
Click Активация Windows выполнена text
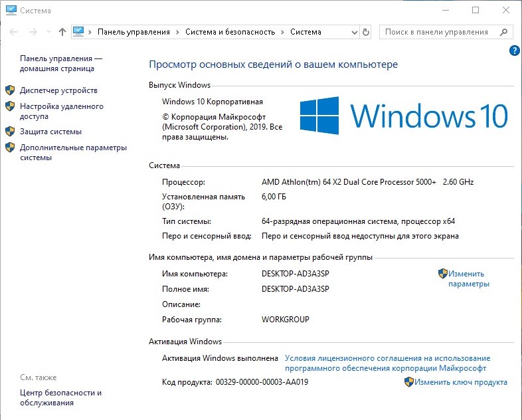coord(220,358)
